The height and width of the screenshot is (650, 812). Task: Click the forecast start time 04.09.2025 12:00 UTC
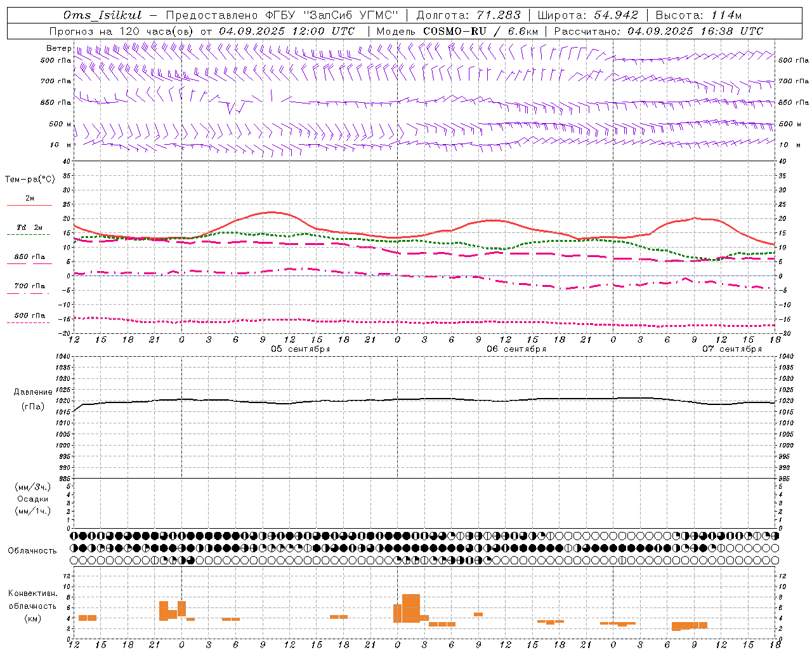click(x=287, y=31)
